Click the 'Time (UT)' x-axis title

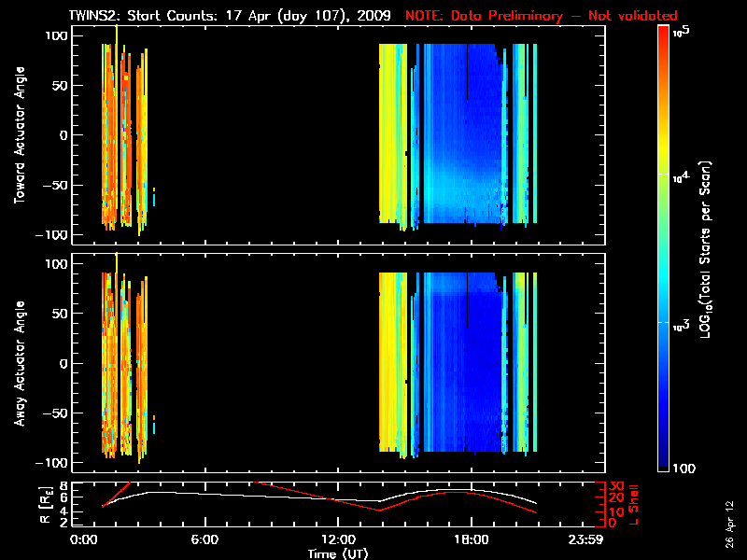click(x=340, y=553)
